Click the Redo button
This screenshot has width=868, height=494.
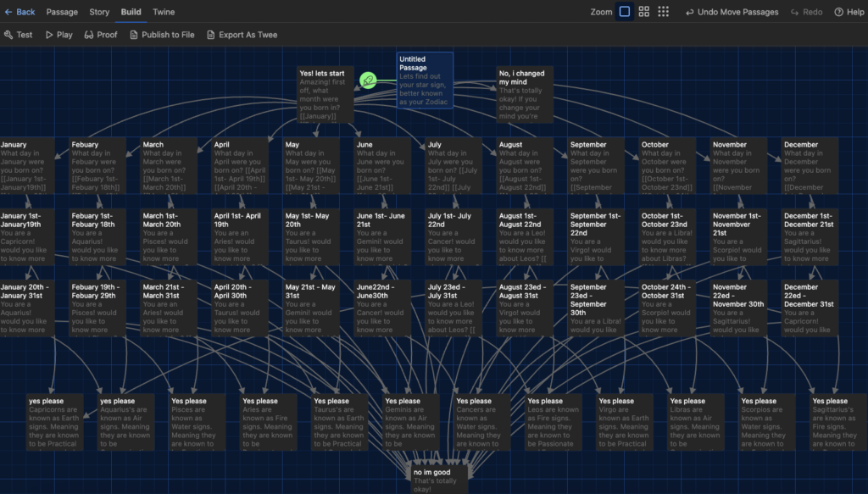806,12
